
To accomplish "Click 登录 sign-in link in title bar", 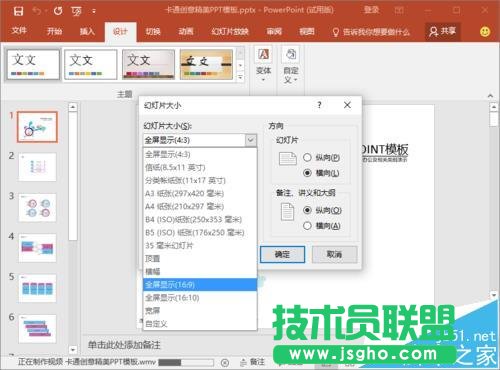I will [371, 10].
